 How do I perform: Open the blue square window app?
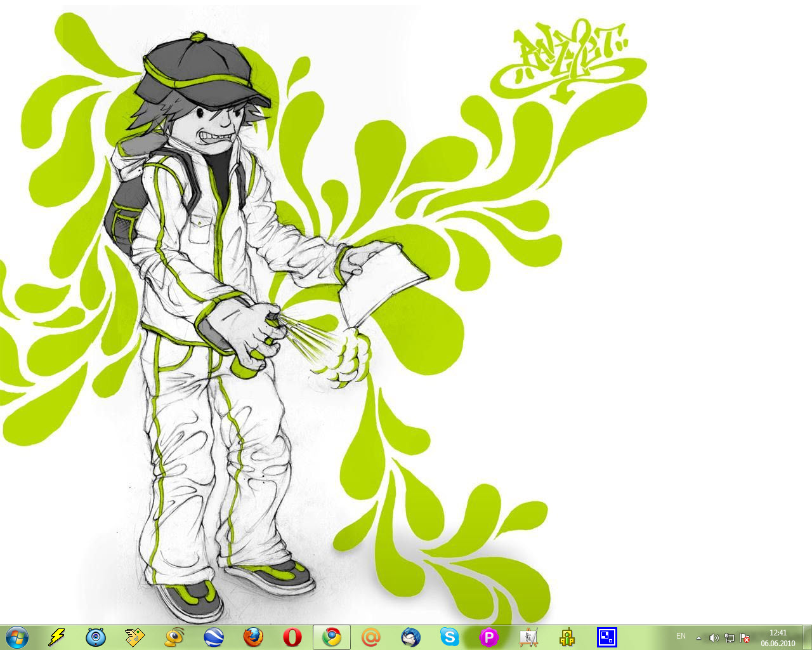click(x=606, y=637)
